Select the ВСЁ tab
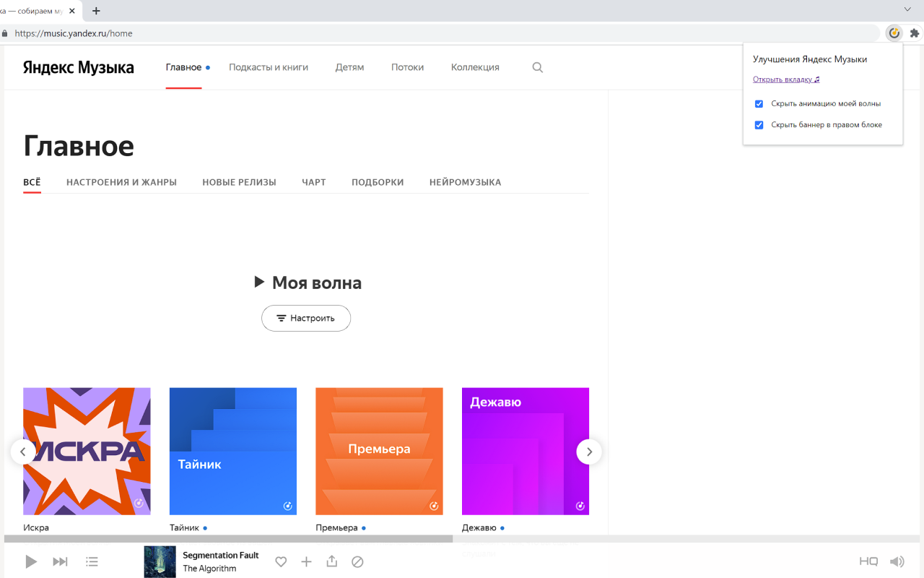Image resolution: width=924 pixels, height=578 pixels. tap(32, 182)
